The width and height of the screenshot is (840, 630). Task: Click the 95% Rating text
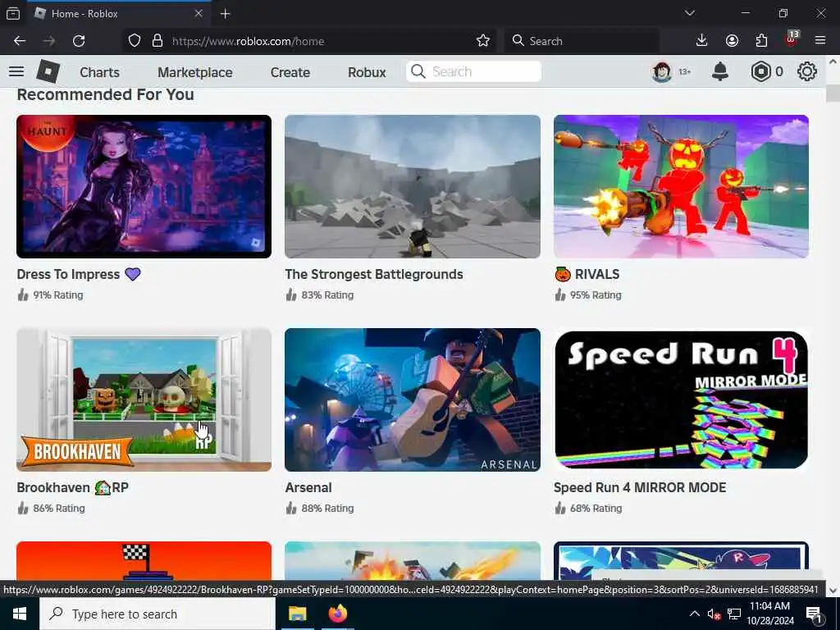click(596, 295)
